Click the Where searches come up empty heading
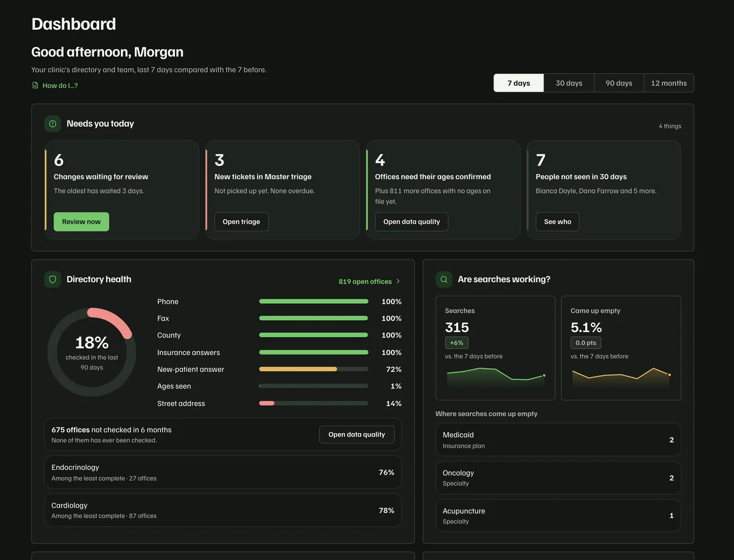 pyautogui.click(x=487, y=414)
